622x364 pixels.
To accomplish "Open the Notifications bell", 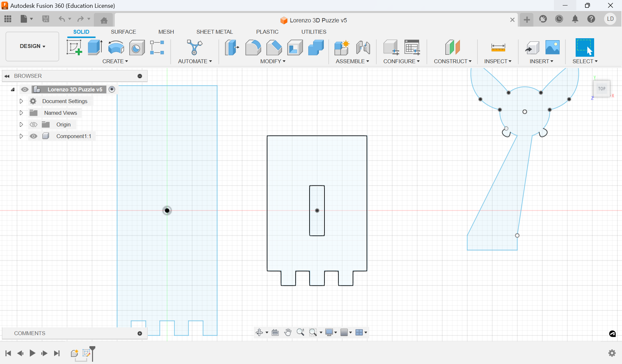I will (575, 19).
